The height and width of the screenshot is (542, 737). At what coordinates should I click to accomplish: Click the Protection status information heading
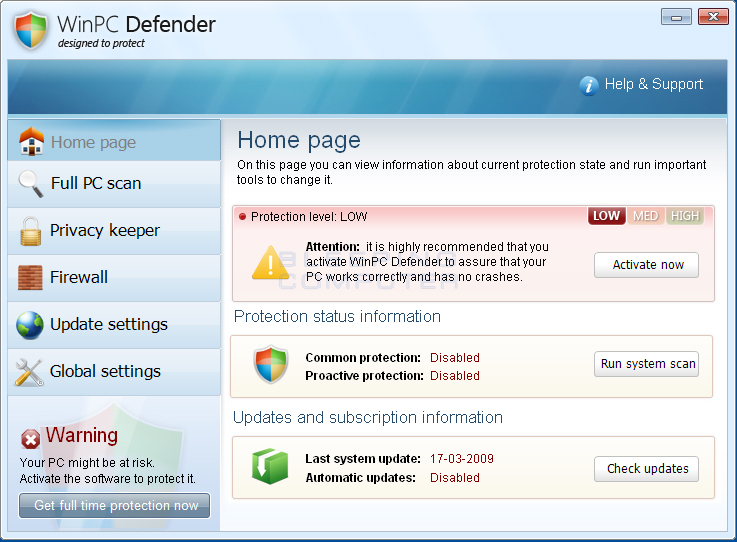337,316
